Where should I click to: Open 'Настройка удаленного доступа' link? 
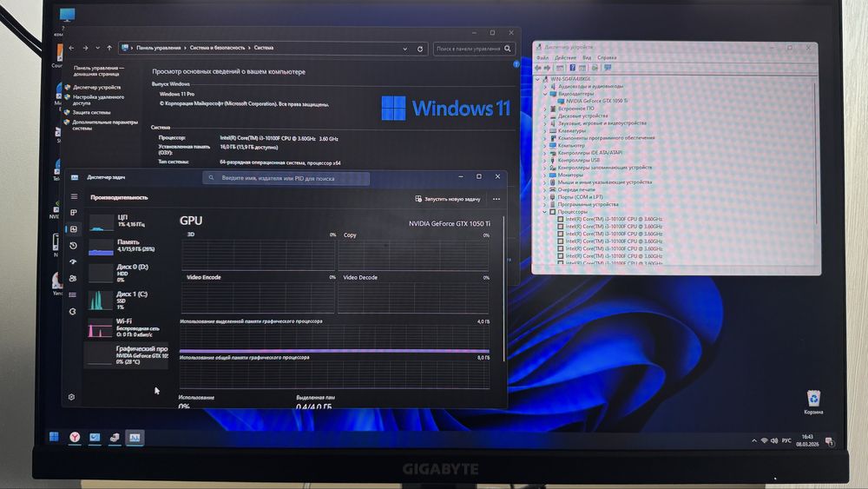99,100
